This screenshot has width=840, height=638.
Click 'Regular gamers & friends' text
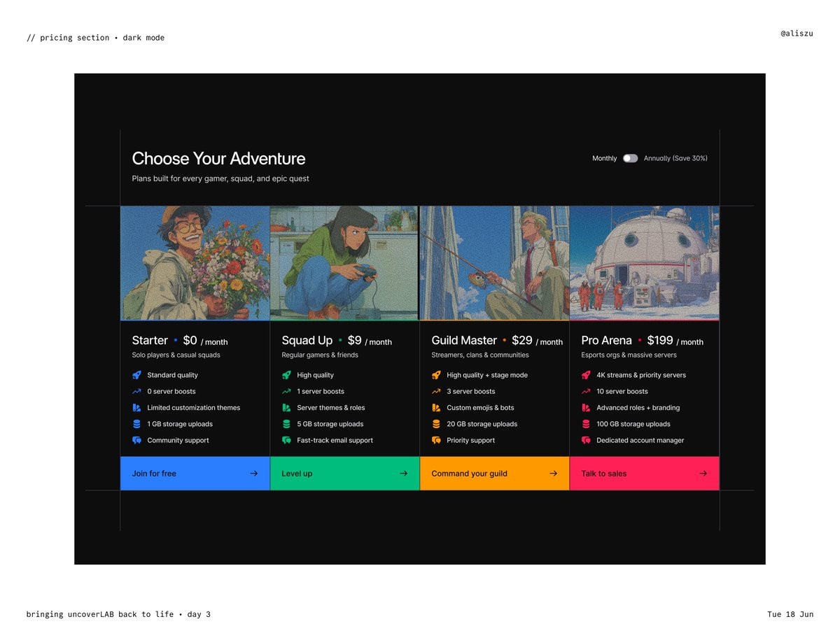click(320, 355)
